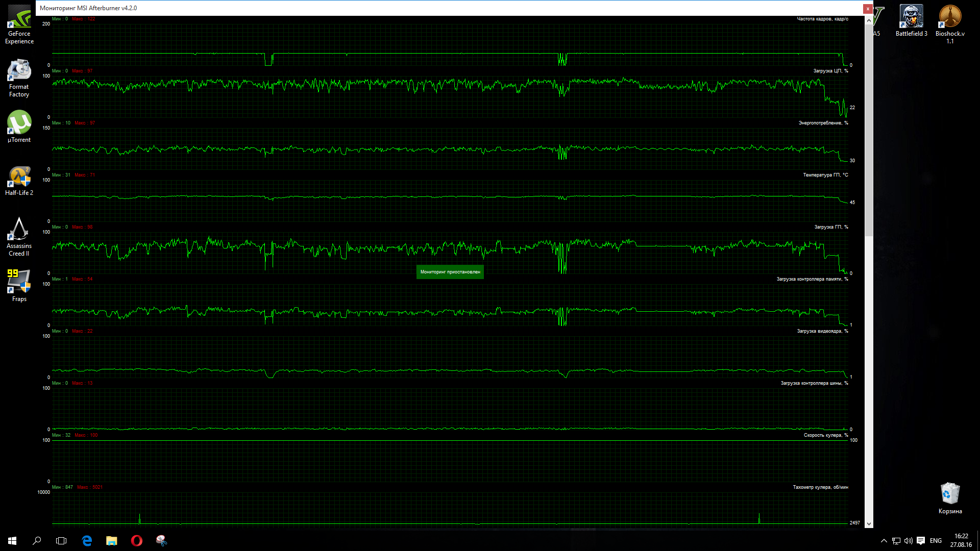This screenshot has height=551, width=980.
Task: Switch ENG input language indicator
Action: click(936, 541)
